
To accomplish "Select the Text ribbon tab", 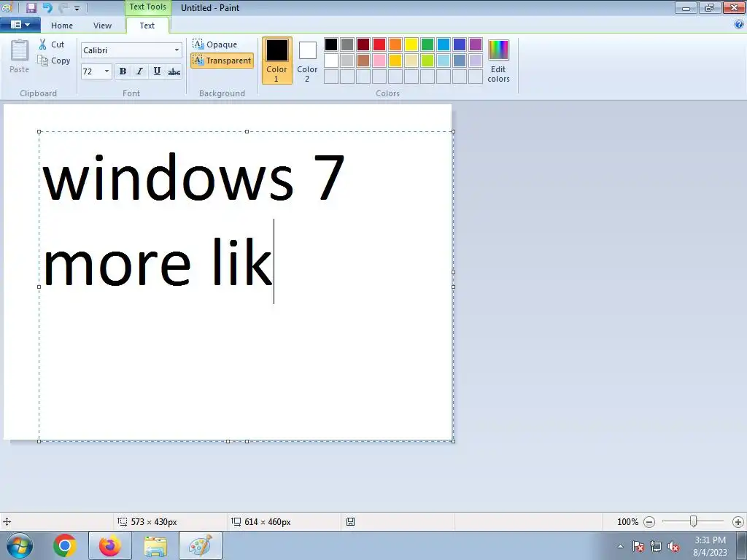I will (x=147, y=26).
